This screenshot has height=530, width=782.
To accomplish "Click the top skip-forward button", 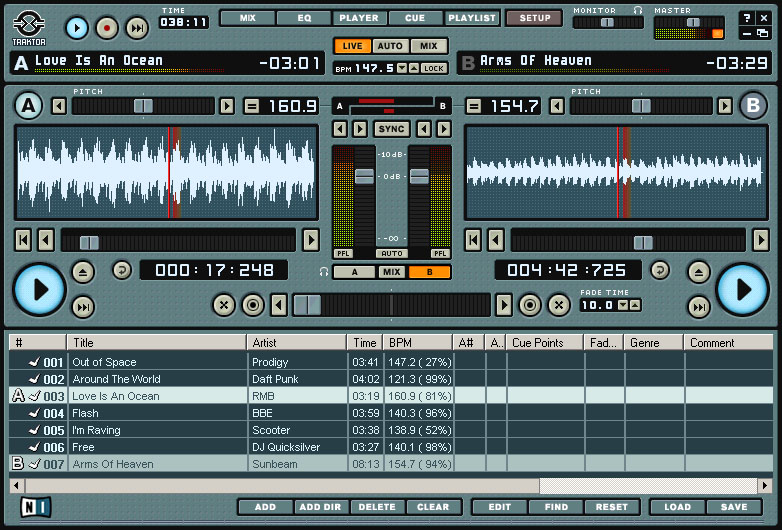I will click(x=137, y=28).
